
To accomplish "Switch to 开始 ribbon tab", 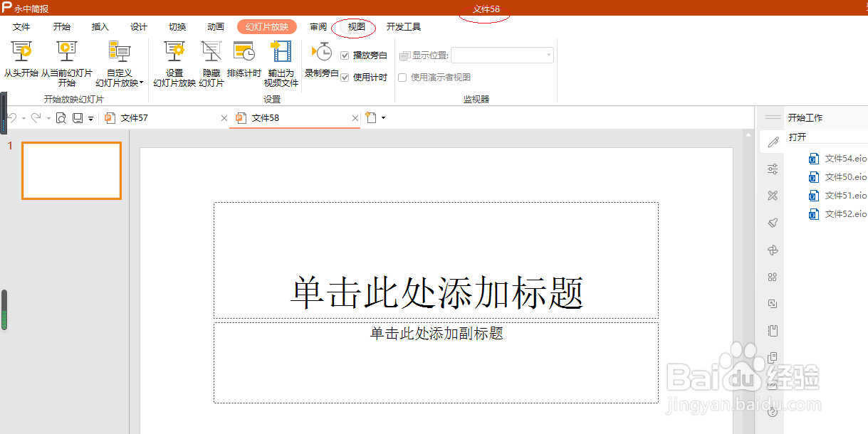I will click(x=62, y=27).
